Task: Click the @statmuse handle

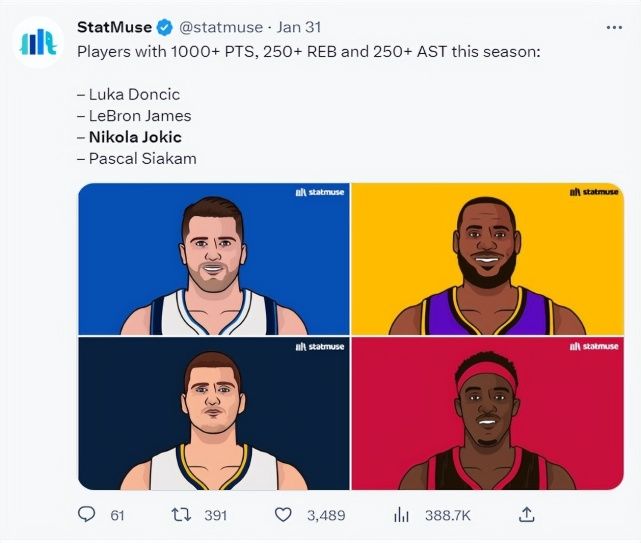Action: point(221,28)
